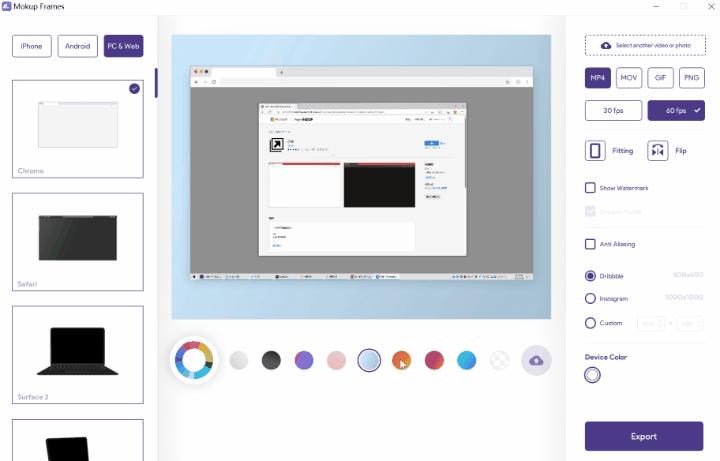Choose MP4 export format

click(597, 78)
